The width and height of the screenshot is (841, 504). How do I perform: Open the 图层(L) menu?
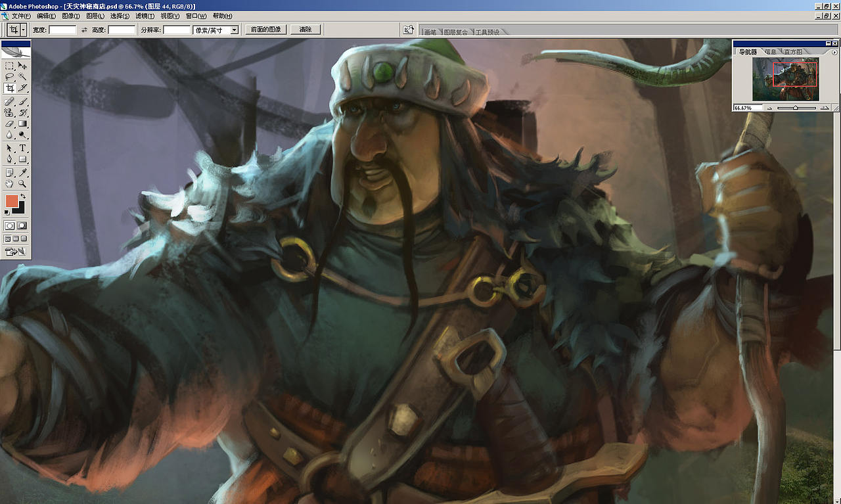[95, 16]
